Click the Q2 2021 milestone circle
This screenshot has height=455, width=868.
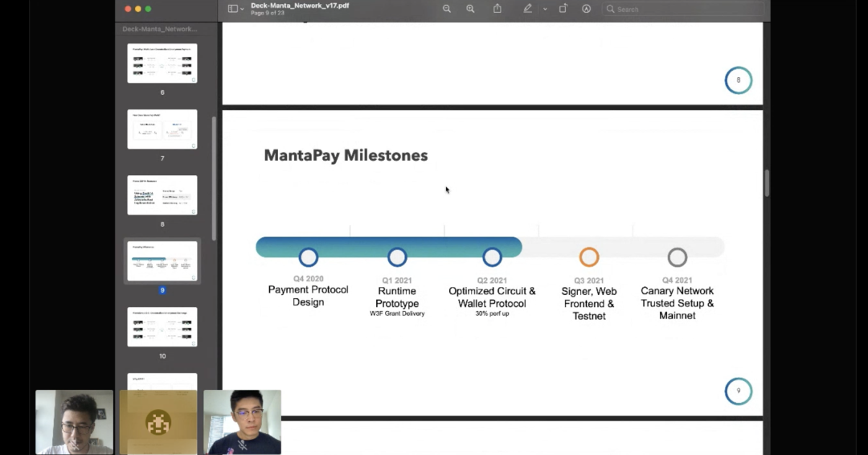[x=492, y=256]
